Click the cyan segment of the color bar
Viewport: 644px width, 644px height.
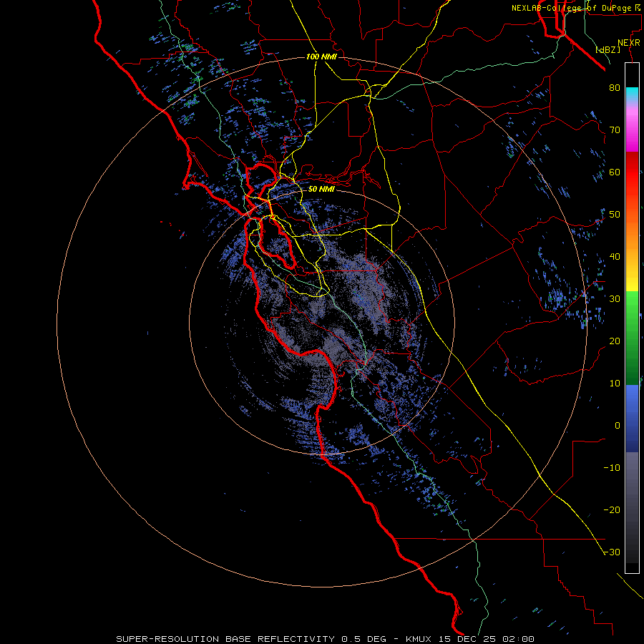pyautogui.click(x=632, y=92)
